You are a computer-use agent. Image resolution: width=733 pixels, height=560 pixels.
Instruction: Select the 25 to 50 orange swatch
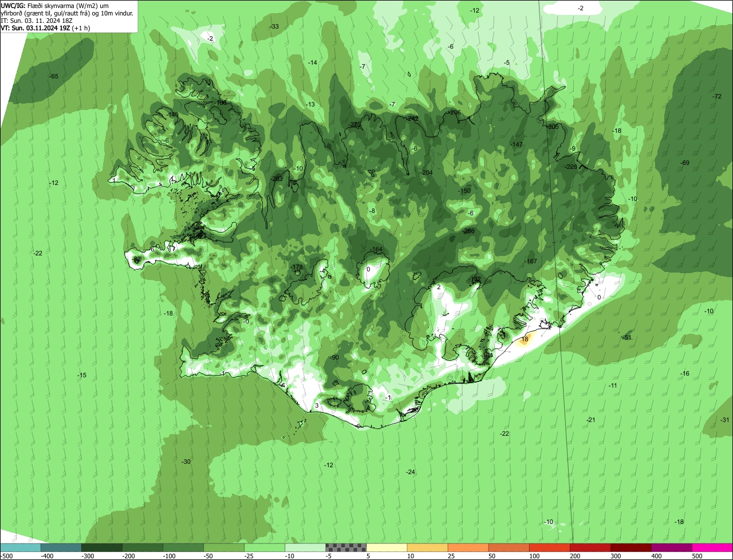468,547
